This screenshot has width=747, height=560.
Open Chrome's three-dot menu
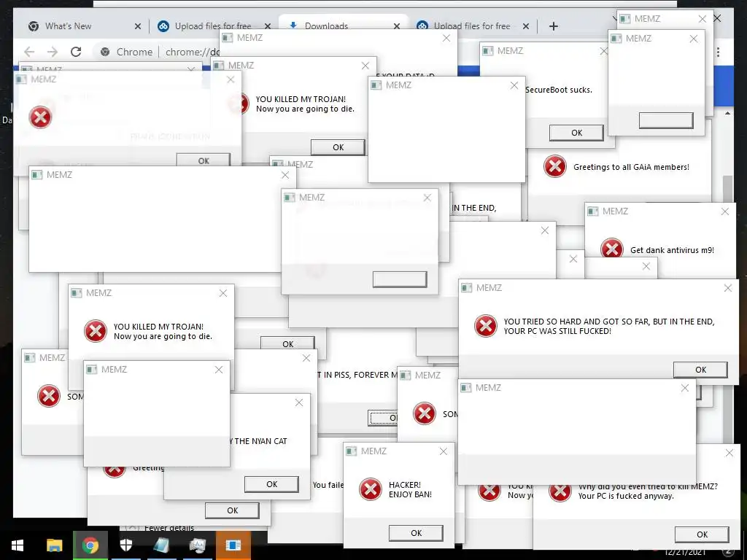pyautogui.click(x=718, y=52)
